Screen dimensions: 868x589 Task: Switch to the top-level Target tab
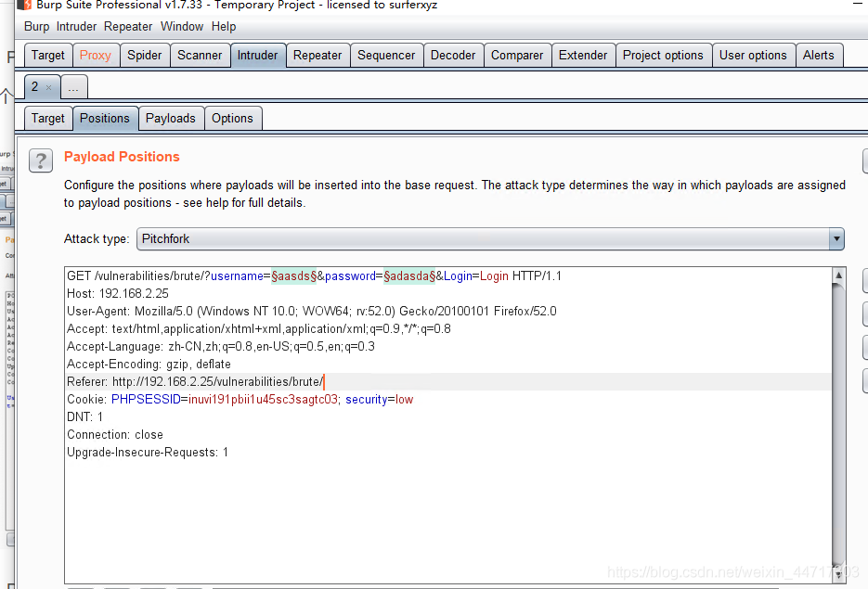pyautogui.click(x=48, y=56)
